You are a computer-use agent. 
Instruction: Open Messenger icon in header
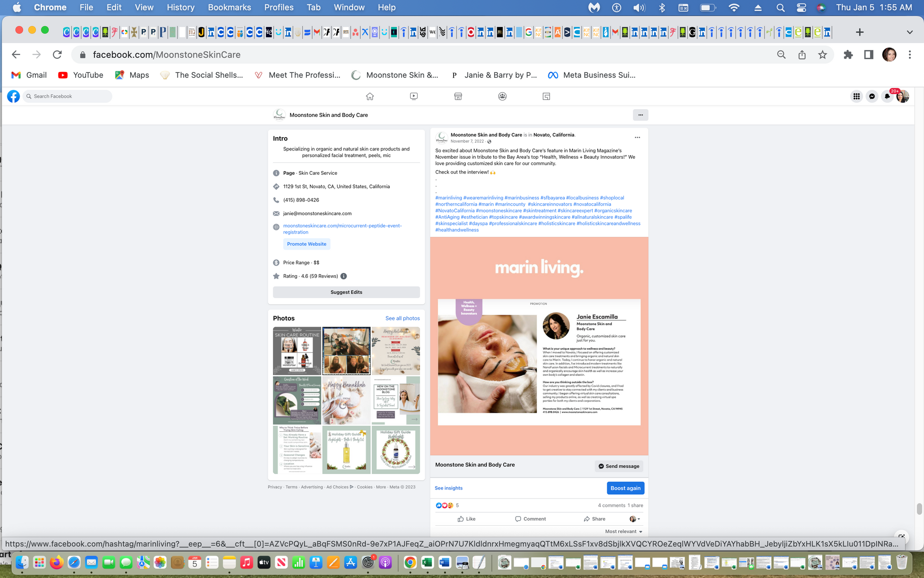[872, 96]
